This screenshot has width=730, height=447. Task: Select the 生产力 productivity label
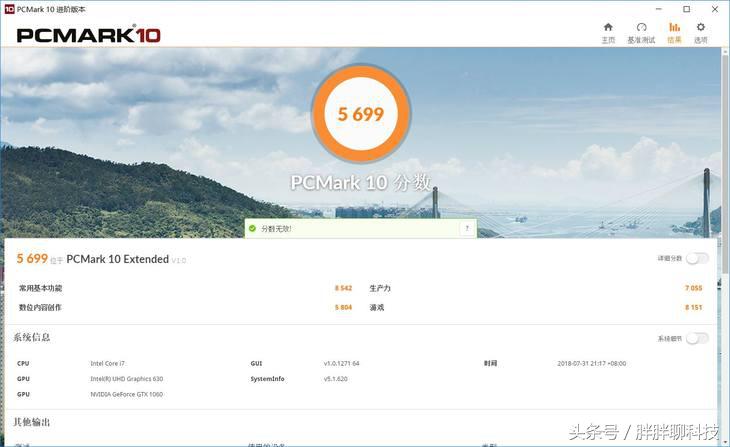coord(380,288)
